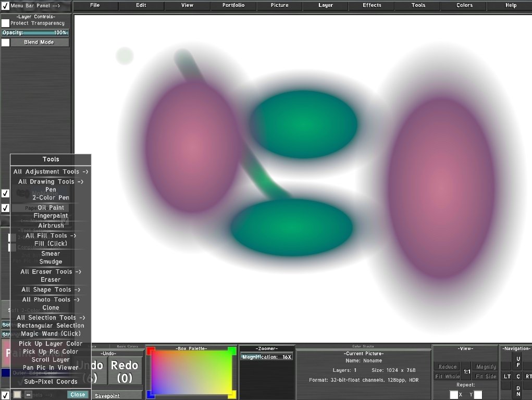The height and width of the screenshot is (400, 532).
Task: Expand All Photo Tools submenu
Action: pos(51,299)
